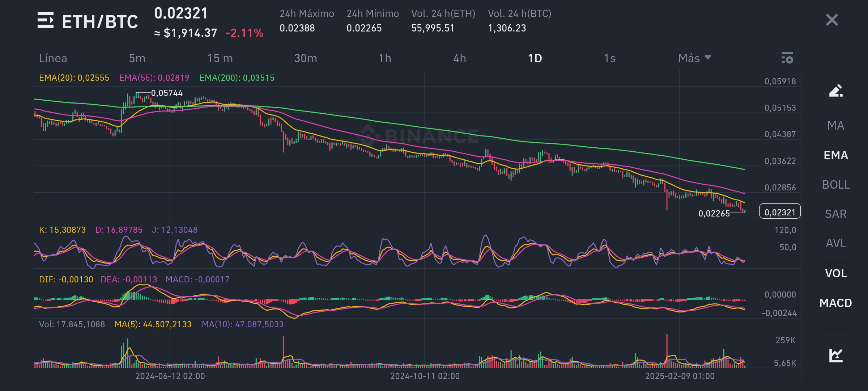Select the 1s timeframe
This screenshot has height=391, width=868.
[x=610, y=58]
